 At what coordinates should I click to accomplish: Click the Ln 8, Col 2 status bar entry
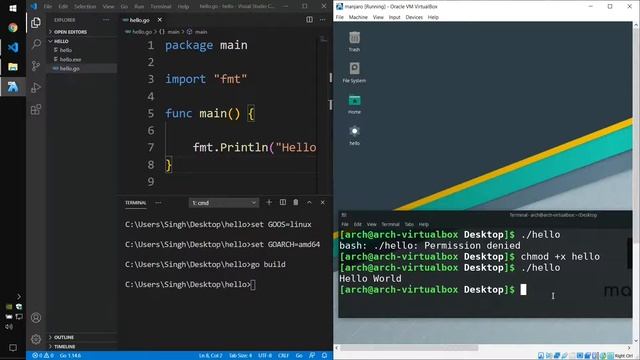211,356
